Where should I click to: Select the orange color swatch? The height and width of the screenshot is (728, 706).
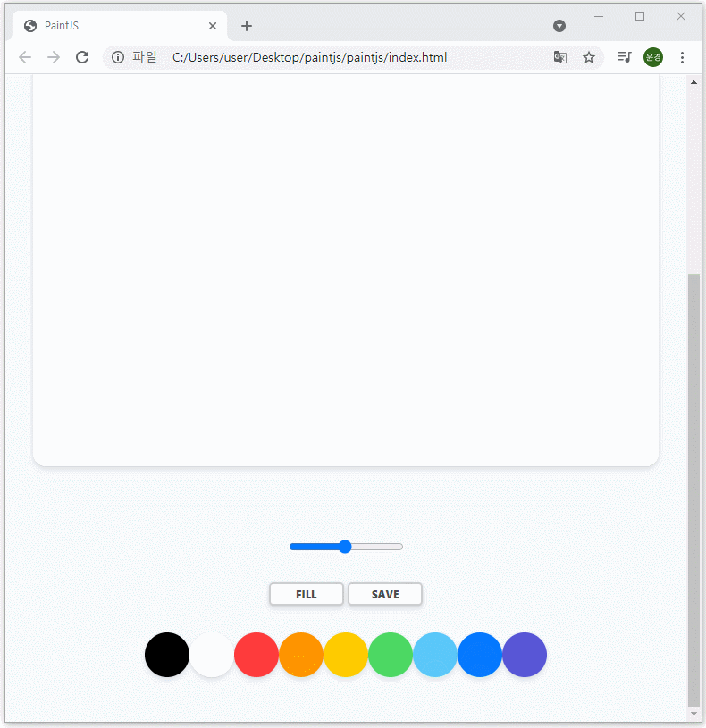301,655
